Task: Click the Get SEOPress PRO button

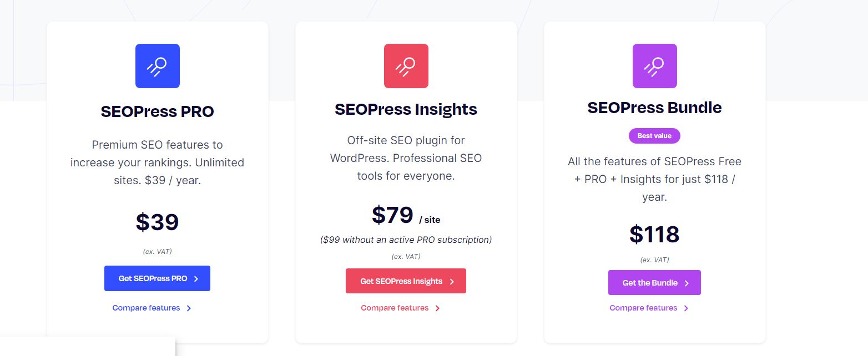Action: [157, 278]
